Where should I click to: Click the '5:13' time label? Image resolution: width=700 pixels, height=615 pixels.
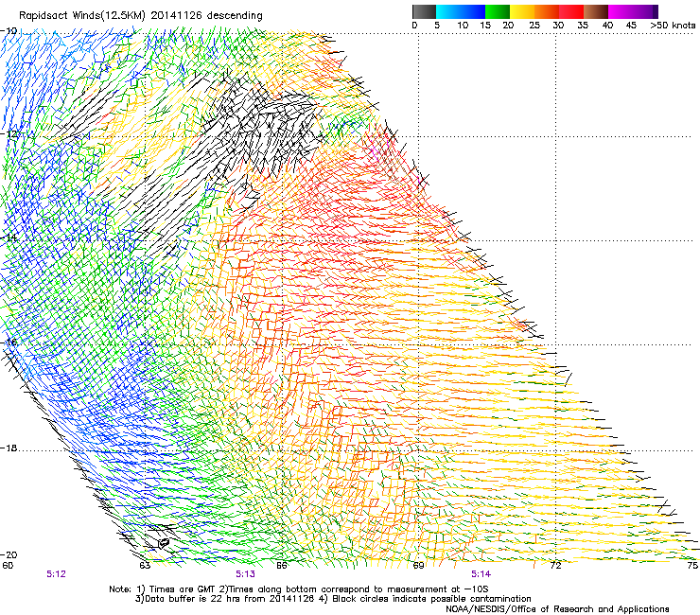pyautogui.click(x=246, y=574)
